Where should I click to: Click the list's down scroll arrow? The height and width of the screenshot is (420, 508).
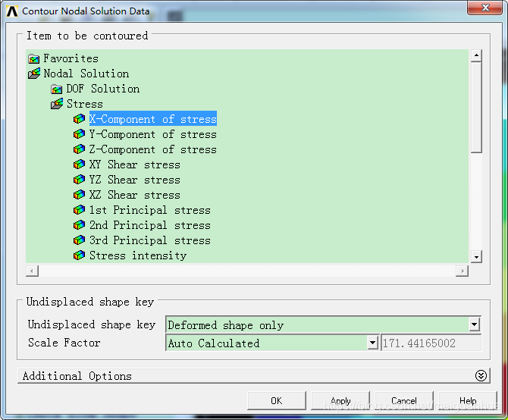click(476, 257)
